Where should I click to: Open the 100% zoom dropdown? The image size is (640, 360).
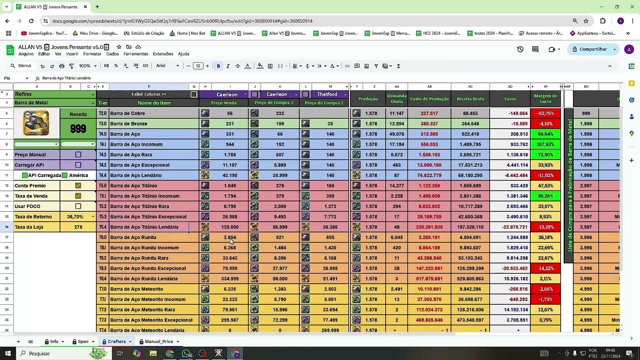click(x=88, y=66)
